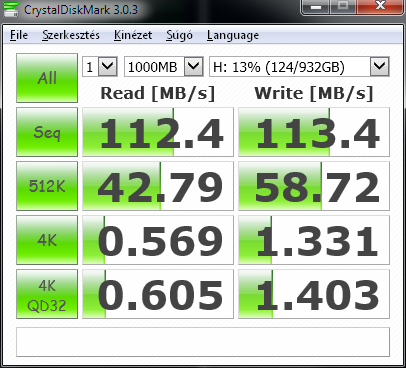Select the 4K QD32 write value 1.403
The height and width of the screenshot is (368, 406).
pyautogui.click(x=314, y=294)
